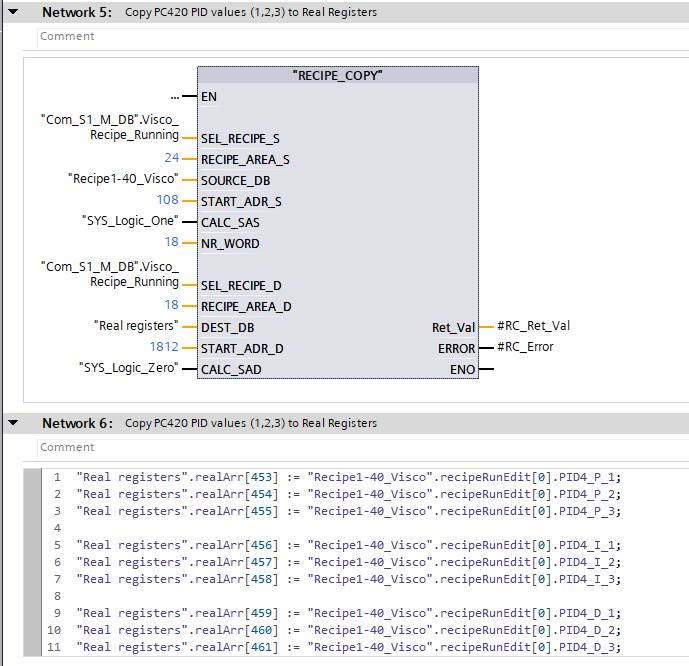The height and width of the screenshot is (666, 689).
Task: Select the "SYS_Logic_One" operand
Action: (129, 221)
